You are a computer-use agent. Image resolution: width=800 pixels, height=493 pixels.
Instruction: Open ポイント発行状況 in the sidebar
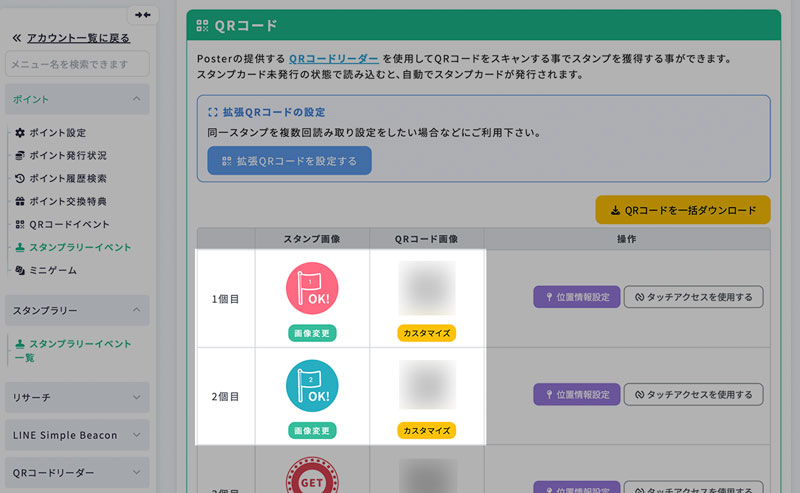coord(67,156)
